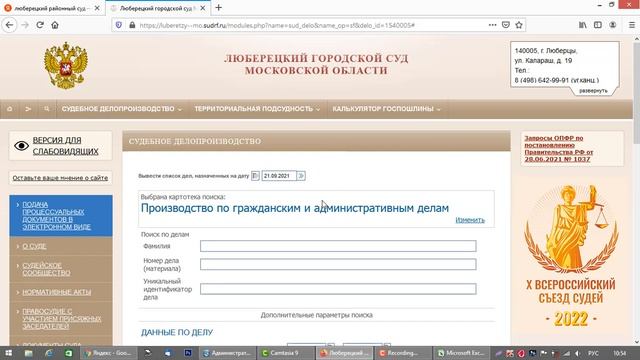The height and width of the screenshot is (360, 640).
Task: Expand the 'Территориальная подсудность' menu
Action: (257, 109)
